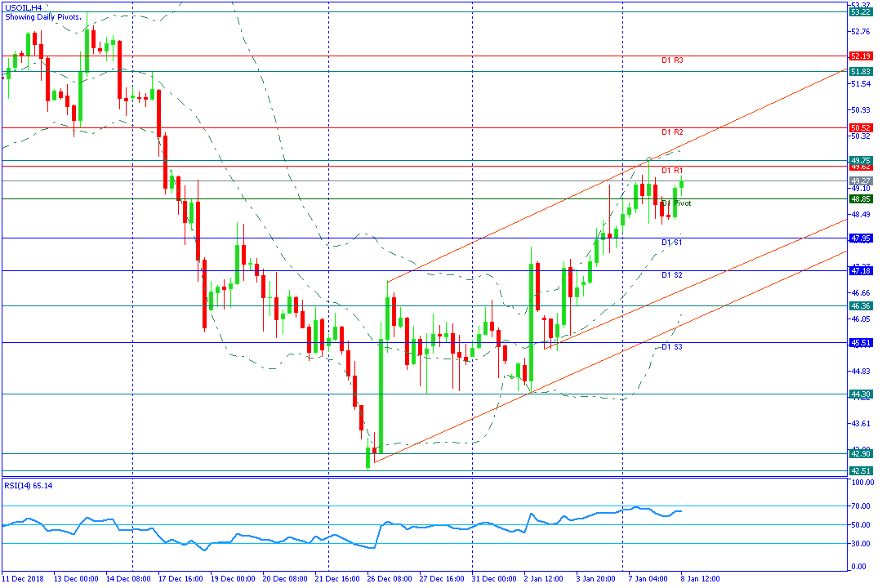Select the D1 Pivot label
Screen dimensions: 882x588
click(x=676, y=203)
